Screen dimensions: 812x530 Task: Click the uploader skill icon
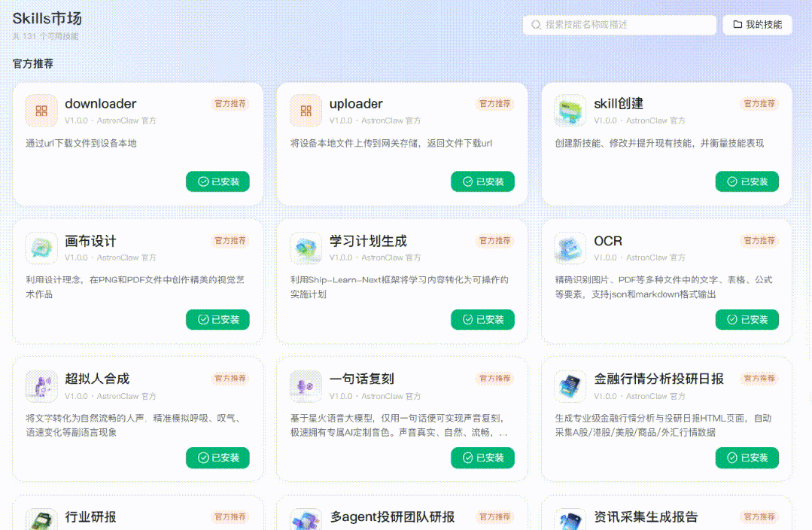click(x=306, y=111)
